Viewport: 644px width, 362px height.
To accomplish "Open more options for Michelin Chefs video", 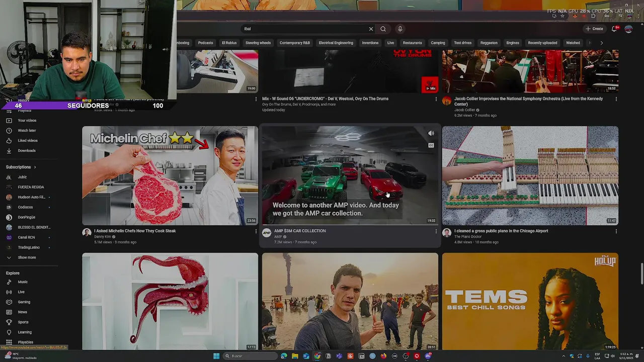I will pos(256,231).
